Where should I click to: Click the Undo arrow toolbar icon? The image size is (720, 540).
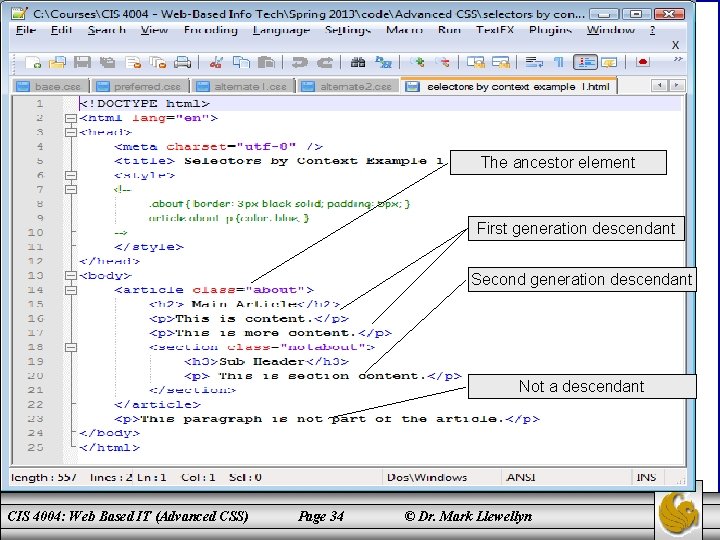[x=301, y=62]
